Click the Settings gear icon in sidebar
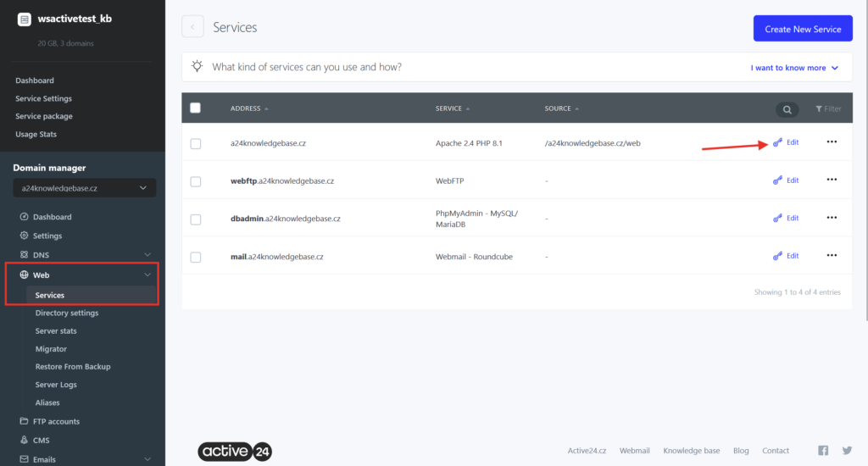868x466 pixels. click(24, 236)
